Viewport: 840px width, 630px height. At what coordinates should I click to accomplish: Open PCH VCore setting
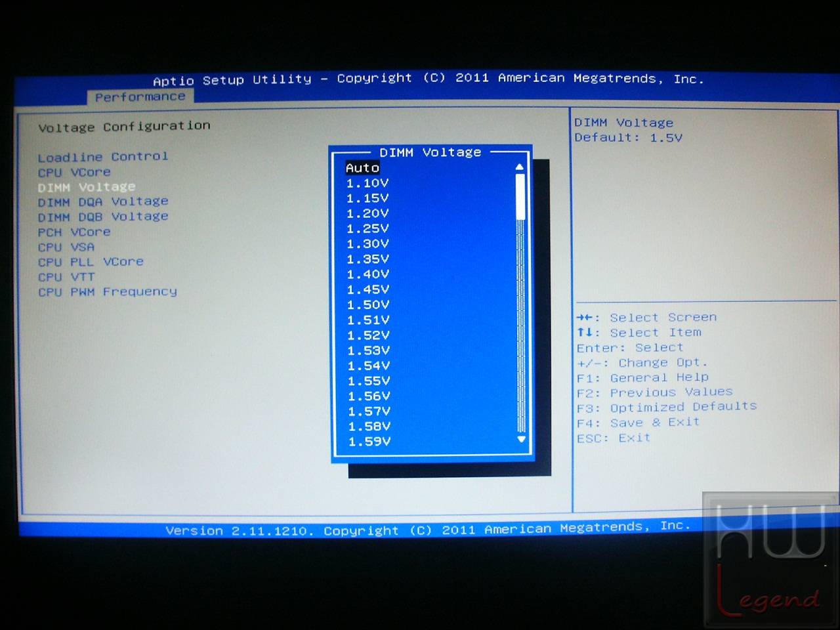point(74,232)
